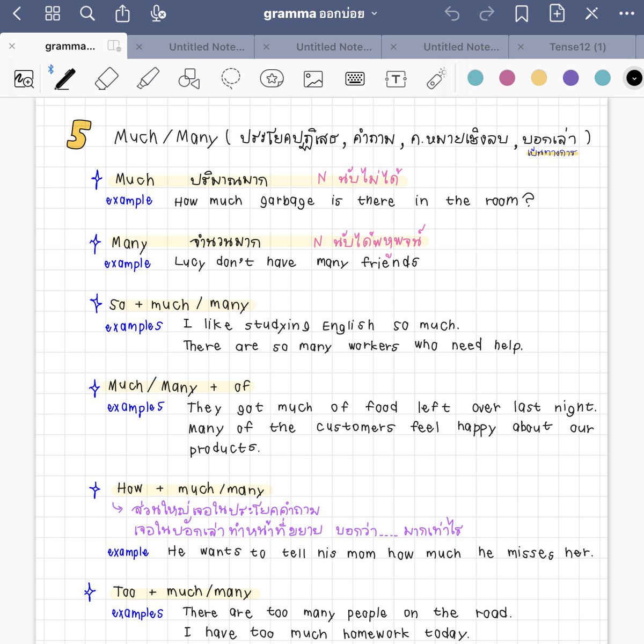Choose the teal swatch beside the black one
644x644 pixels.
(603, 78)
